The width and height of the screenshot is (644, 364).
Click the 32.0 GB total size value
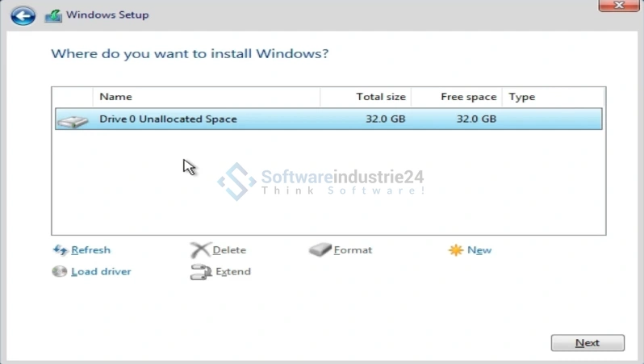point(385,119)
